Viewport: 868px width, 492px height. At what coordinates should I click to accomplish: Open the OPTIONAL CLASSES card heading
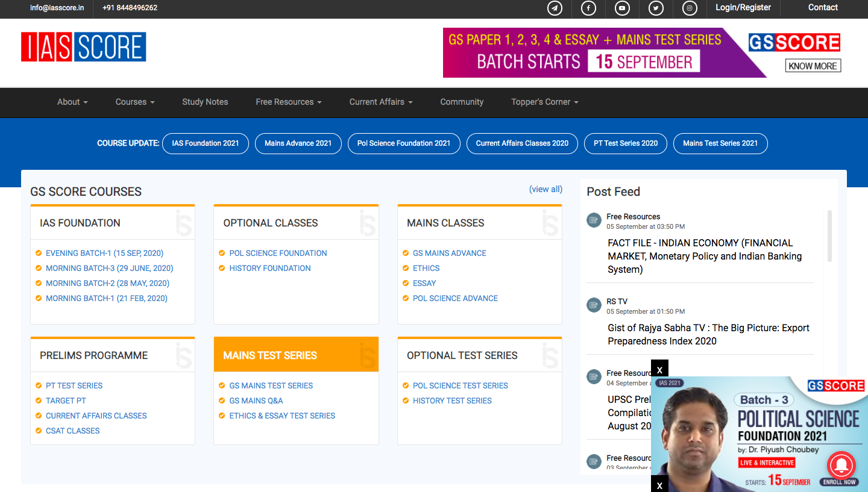coord(271,223)
